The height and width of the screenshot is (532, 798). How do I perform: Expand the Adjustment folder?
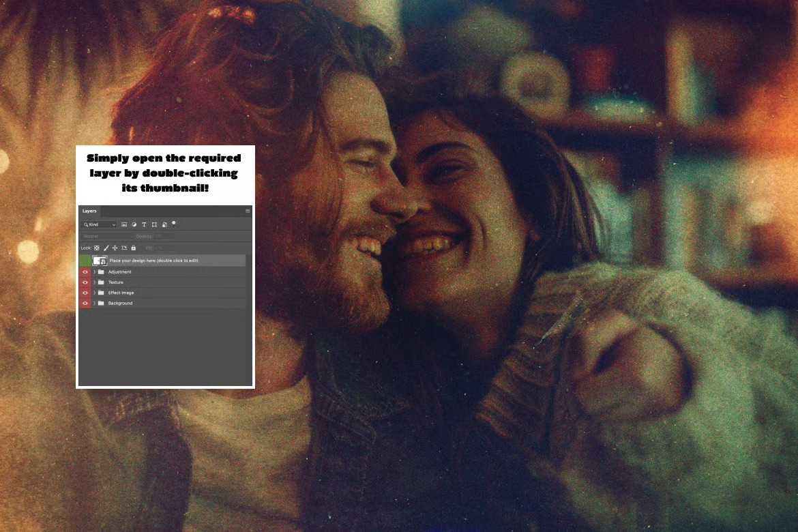pyautogui.click(x=94, y=272)
